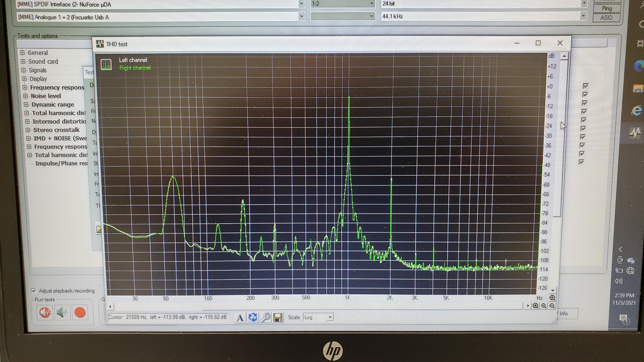Screen dimensions: 644x362
Task: Expand the Signals tree node
Action: click(23, 70)
